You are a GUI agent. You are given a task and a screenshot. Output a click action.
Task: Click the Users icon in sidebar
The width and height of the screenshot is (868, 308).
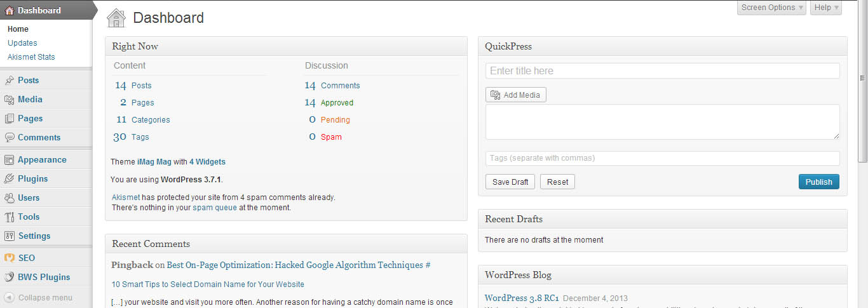[10, 198]
